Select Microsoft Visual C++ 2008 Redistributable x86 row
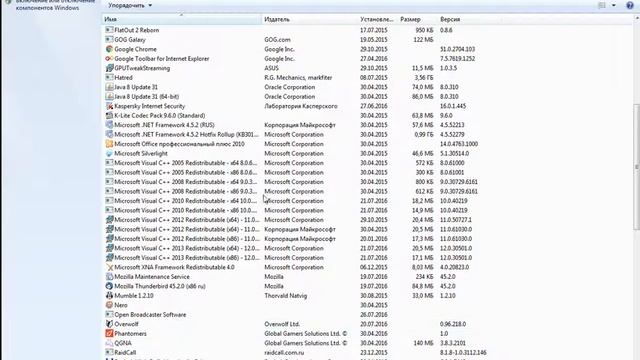The width and height of the screenshot is (640, 360). [x=291, y=191]
